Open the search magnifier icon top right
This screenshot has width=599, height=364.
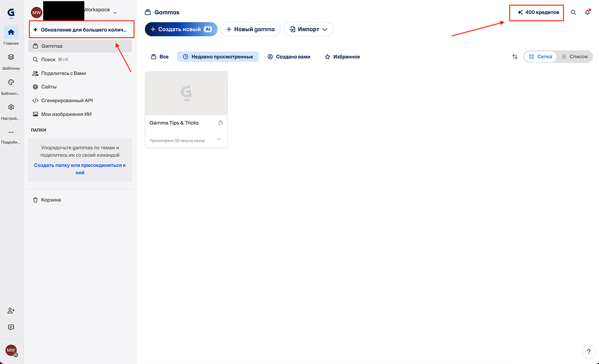click(573, 12)
